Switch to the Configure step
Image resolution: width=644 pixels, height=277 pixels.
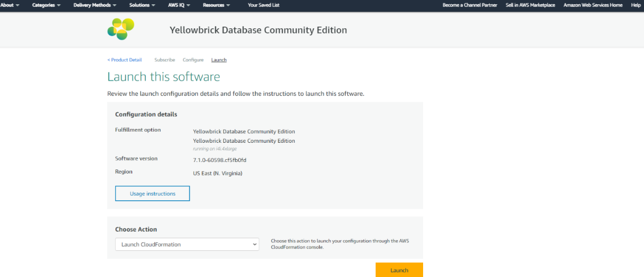[x=193, y=60]
